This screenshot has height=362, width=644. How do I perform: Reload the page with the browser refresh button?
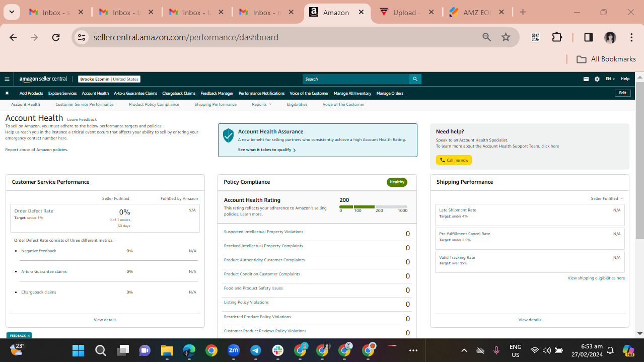click(56, 37)
